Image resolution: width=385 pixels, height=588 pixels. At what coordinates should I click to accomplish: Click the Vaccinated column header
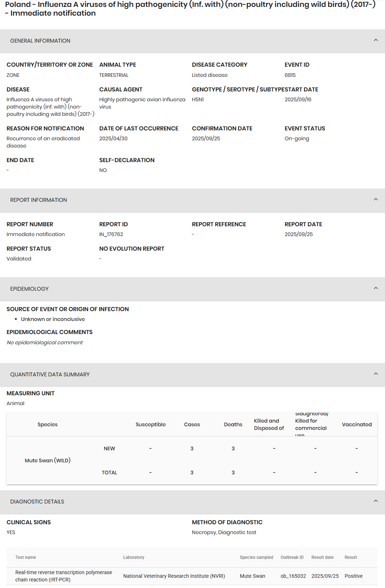pyautogui.click(x=357, y=424)
